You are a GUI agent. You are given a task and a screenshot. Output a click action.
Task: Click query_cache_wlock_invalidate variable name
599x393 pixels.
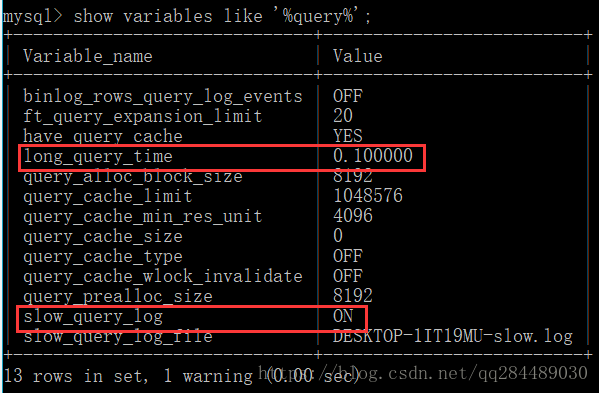click(x=163, y=277)
